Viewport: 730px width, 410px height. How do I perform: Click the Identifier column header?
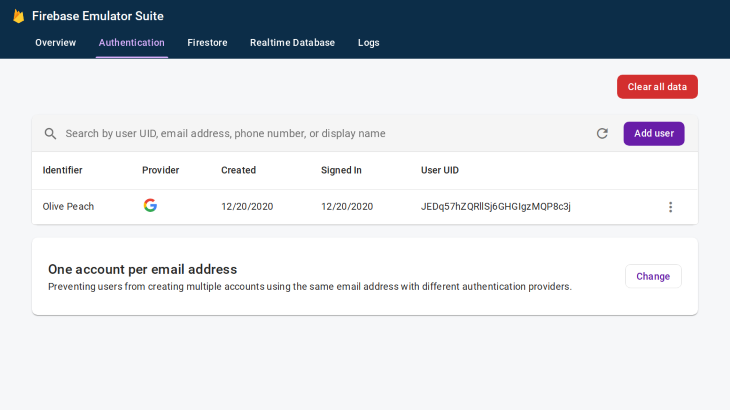click(62, 170)
